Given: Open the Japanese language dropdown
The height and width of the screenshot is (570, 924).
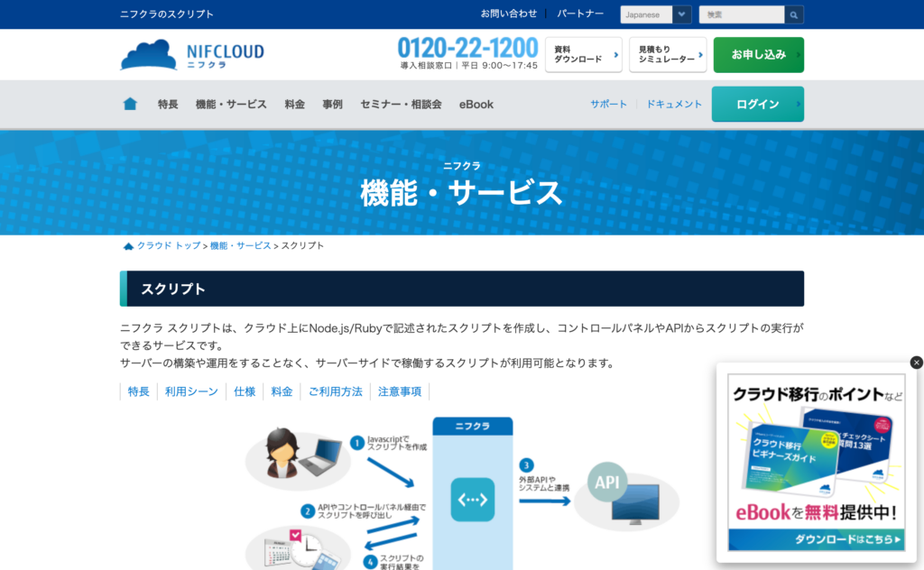Looking at the screenshot, I should [x=656, y=14].
